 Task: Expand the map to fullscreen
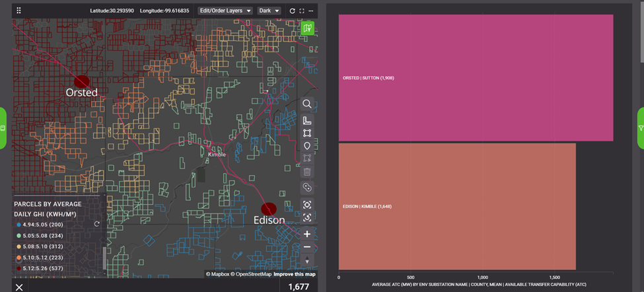(x=302, y=11)
